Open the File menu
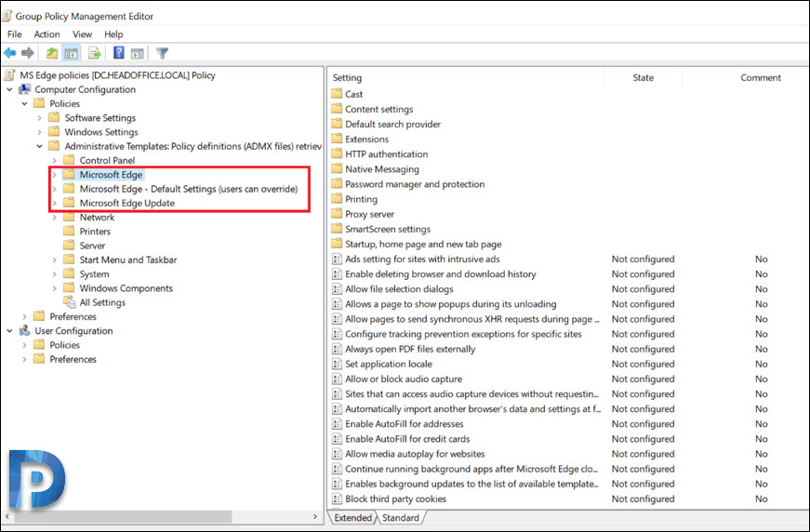Screen dimensions: 810x532 [15, 34]
